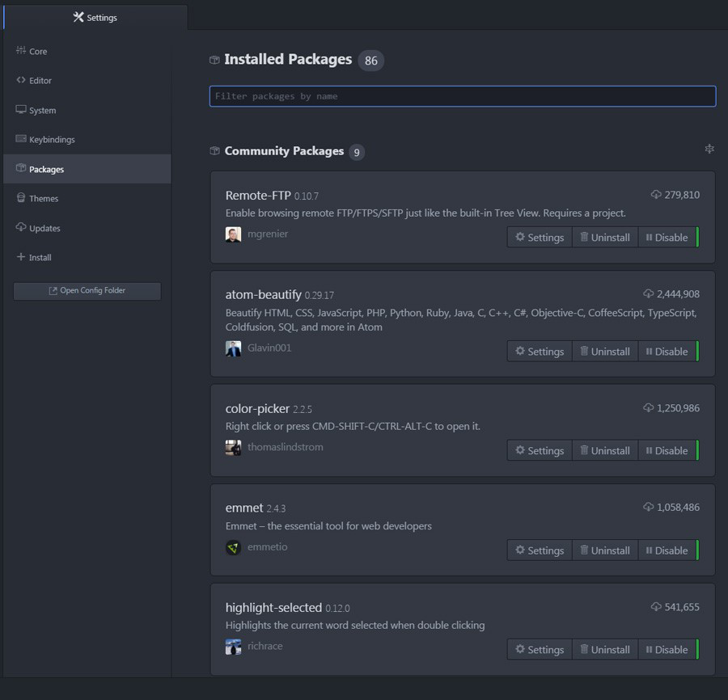This screenshot has width=728, height=700.
Task: Open Settings for highlight-selected package
Action: 540,649
